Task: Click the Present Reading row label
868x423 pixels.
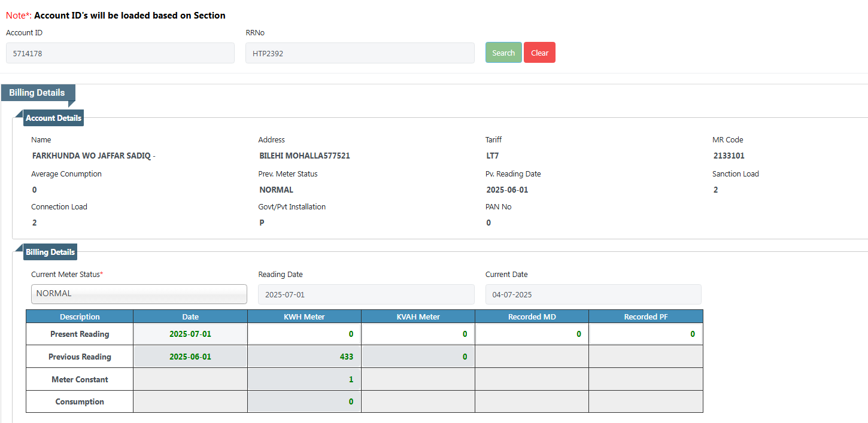Action: [x=80, y=334]
